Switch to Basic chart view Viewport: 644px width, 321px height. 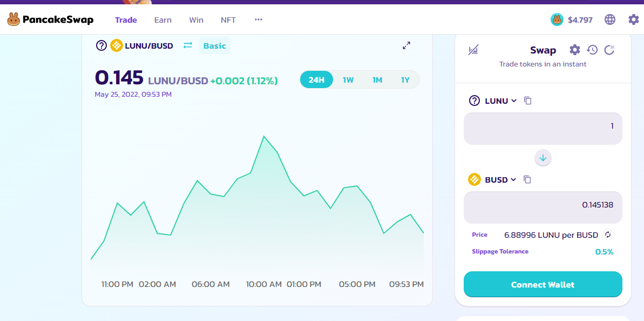215,45
